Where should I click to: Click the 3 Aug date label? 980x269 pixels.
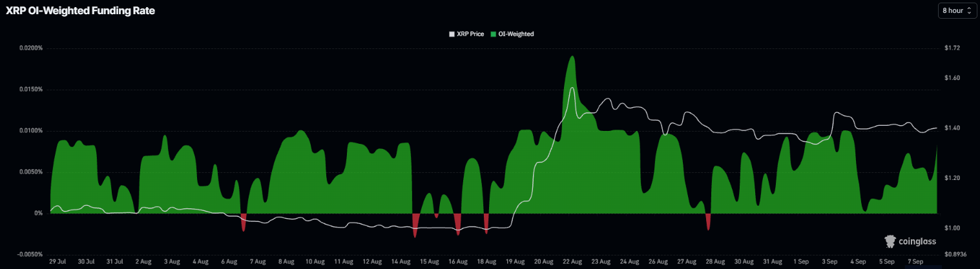pyautogui.click(x=172, y=263)
